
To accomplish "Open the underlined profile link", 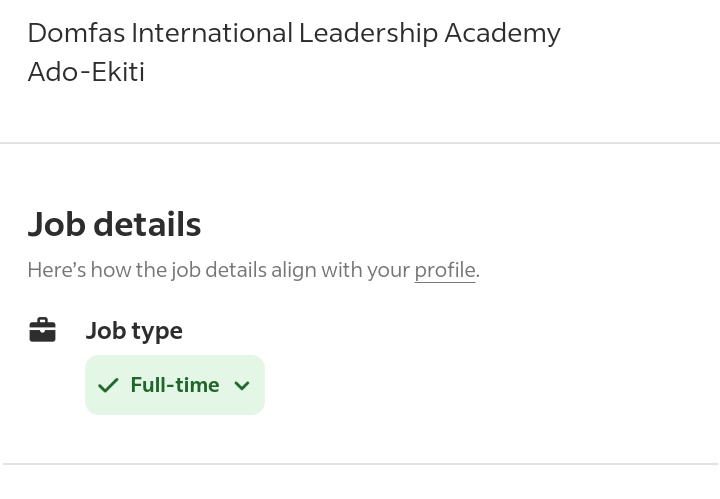I will pyautogui.click(x=444, y=270).
